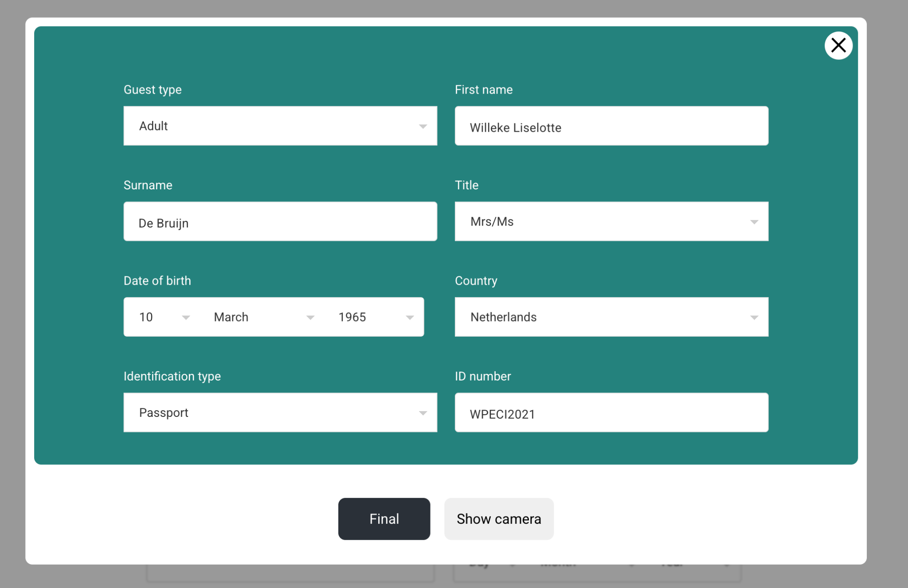908x588 pixels.
Task: Click the Surname text field
Action: [x=279, y=222]
